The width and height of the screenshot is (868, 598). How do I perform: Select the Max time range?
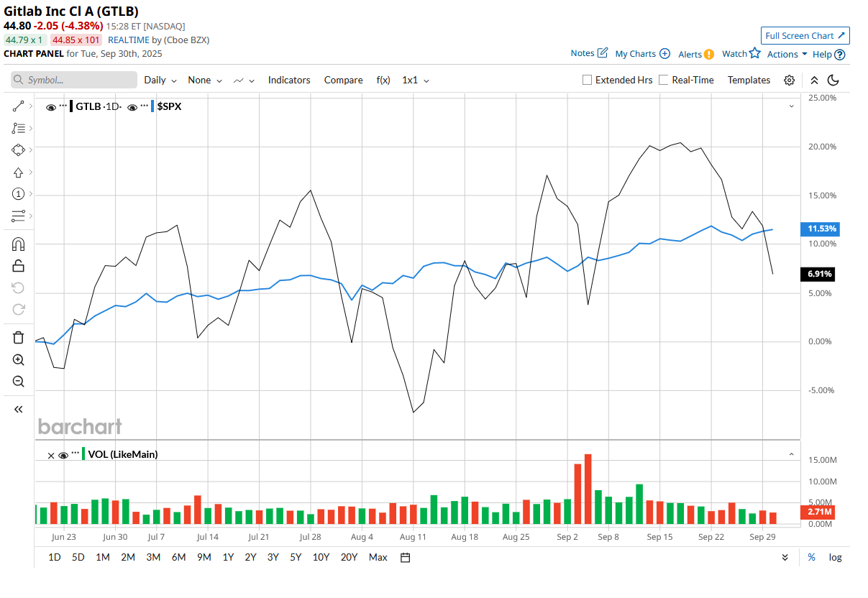tap(378, 557)
